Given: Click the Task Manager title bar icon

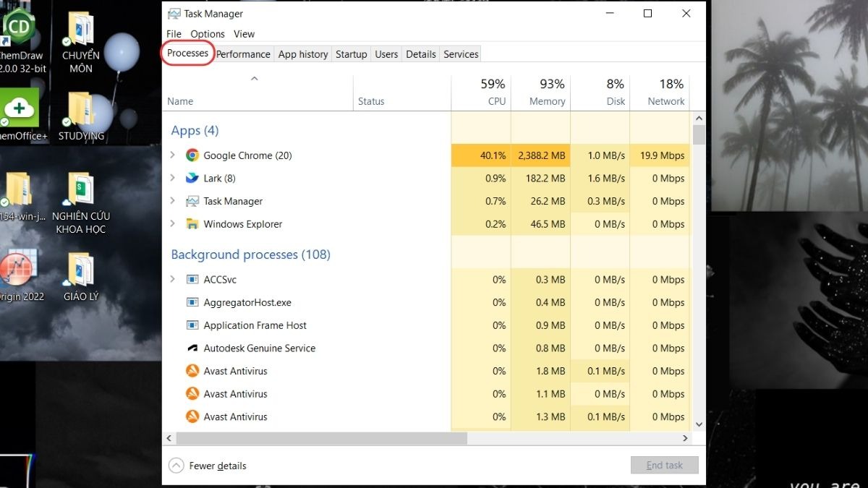Looking at the screenshot, I should tap(174, 13).
